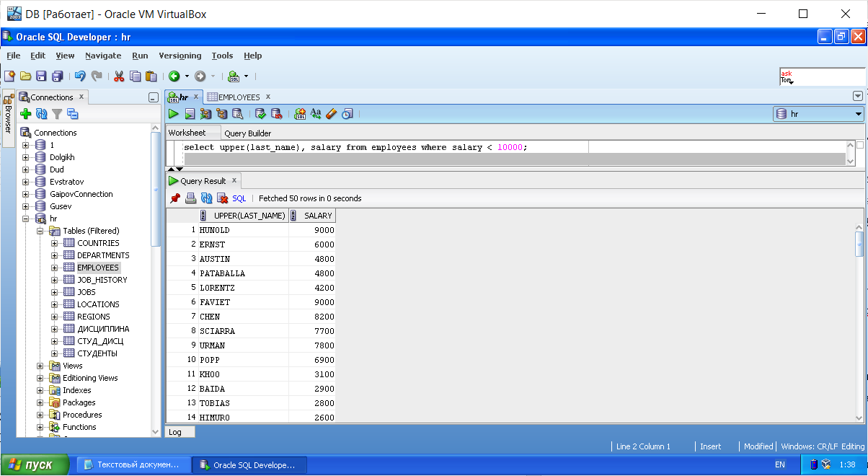The width and height of the screenshot is (868, 476).
Task: Click the Save All icon
Action: point(57,76)
